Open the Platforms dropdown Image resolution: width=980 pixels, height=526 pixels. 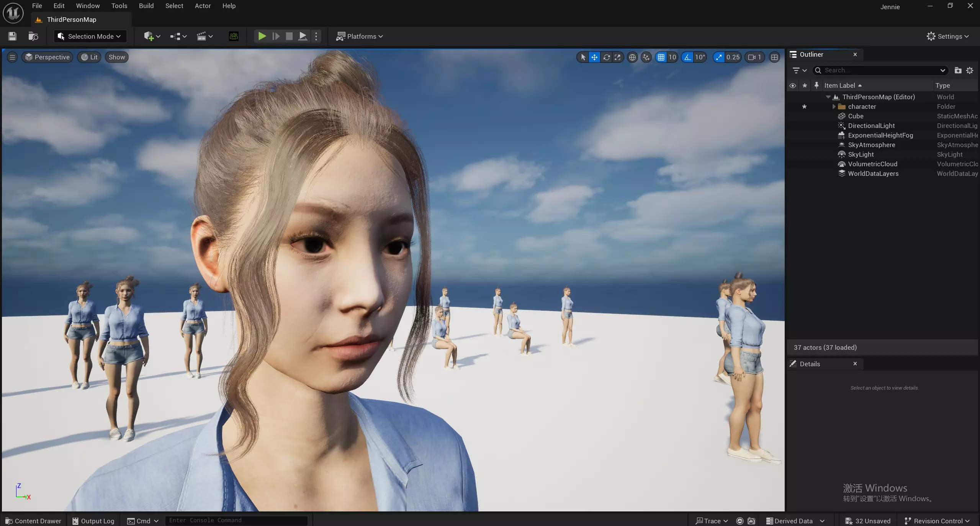tap(359, 36)
